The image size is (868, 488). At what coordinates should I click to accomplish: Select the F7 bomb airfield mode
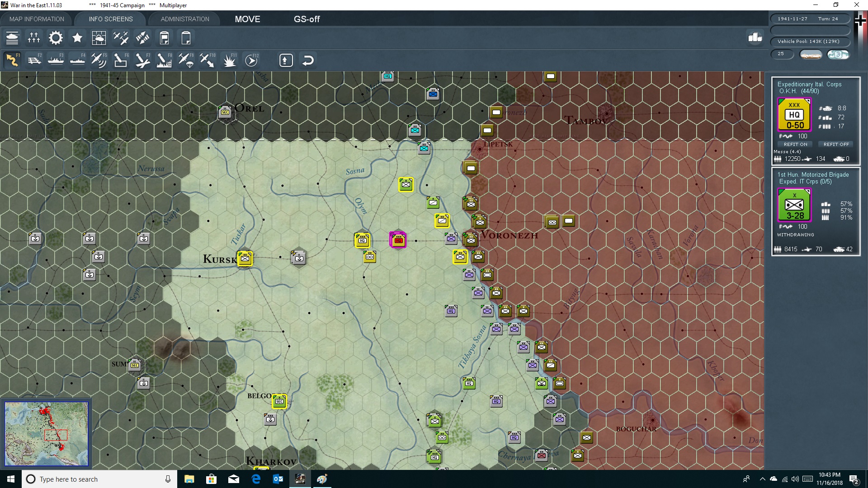pyautogui.click(x=142, y=60)
